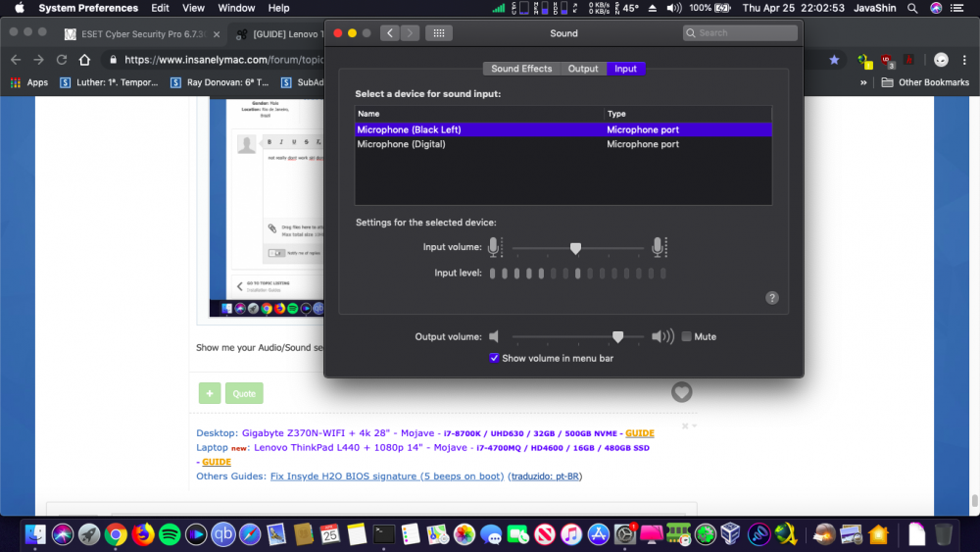Click the heart reaction on the forum post

coord(681,392)
